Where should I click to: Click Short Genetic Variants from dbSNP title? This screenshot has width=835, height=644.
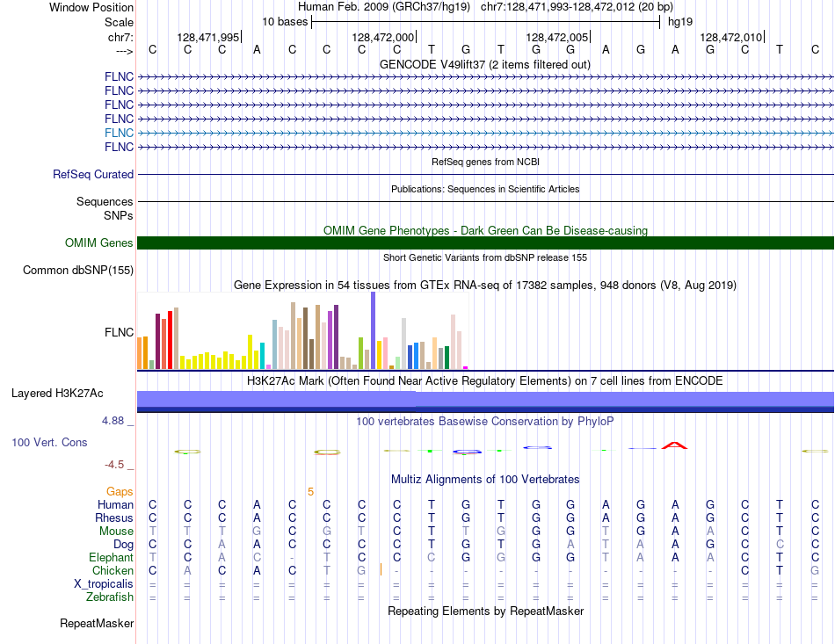pyautogui.click(x=485, y=257)
